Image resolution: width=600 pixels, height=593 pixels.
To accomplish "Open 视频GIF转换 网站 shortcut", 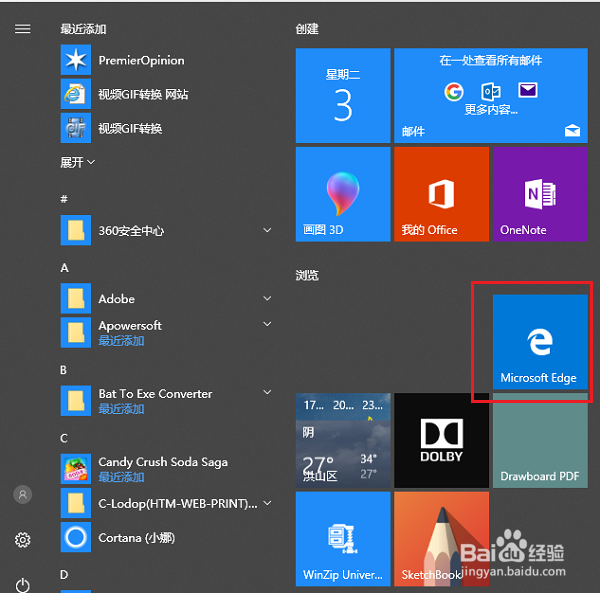I will (x=124, y=94).
